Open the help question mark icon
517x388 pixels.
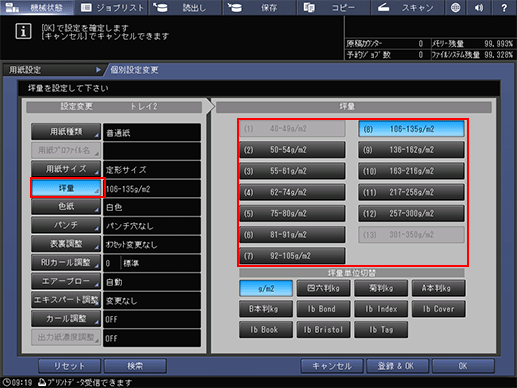[x=504, y=7]
